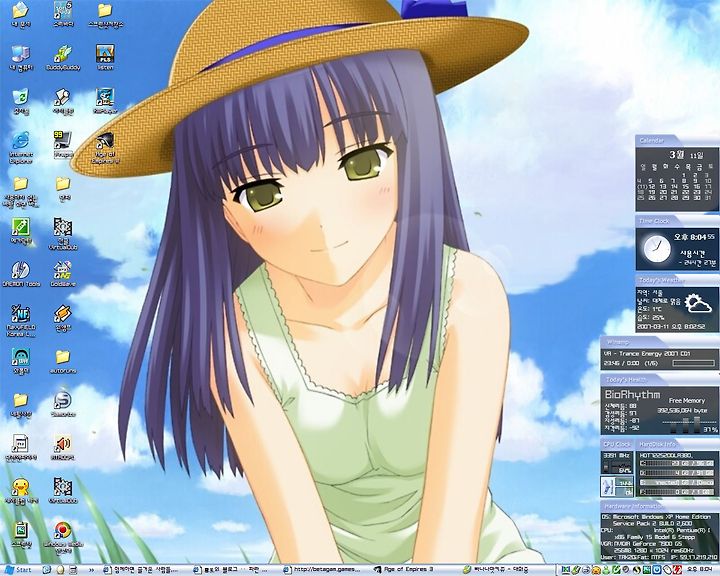Click the 3월 month header in Calendar
Screen dimensions: 720x576
pos(676,155)
